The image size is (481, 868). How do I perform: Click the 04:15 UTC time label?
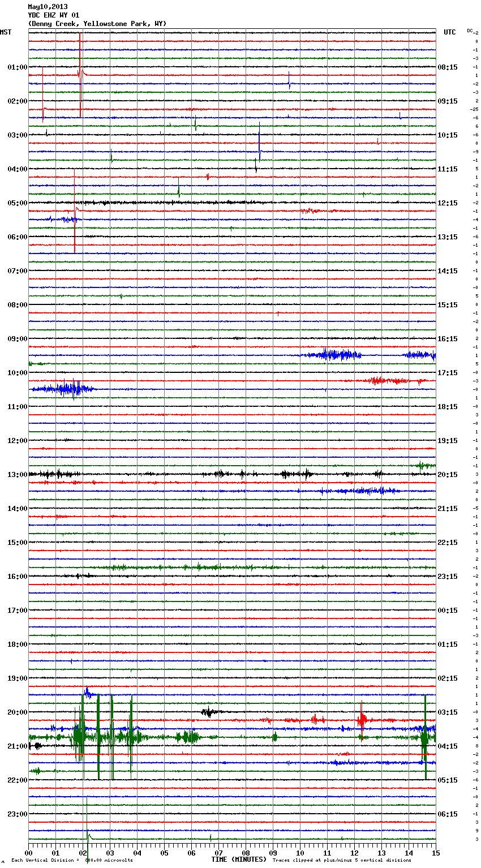(448, 746)
